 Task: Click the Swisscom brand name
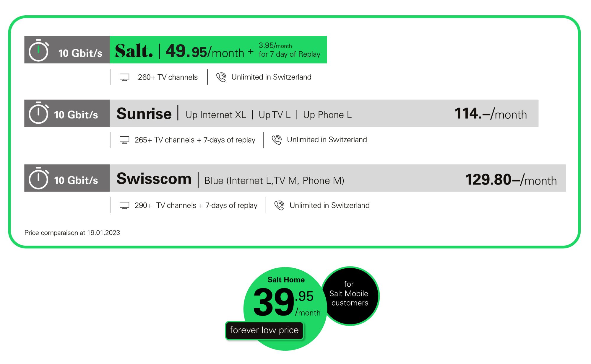pos(154,179)
